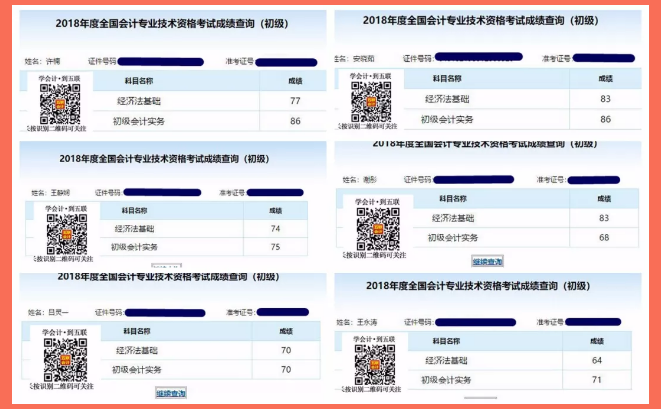The image size is (661, 409).
Task: Click 成绩 column header above the 64 score
Action: point(597,341)
